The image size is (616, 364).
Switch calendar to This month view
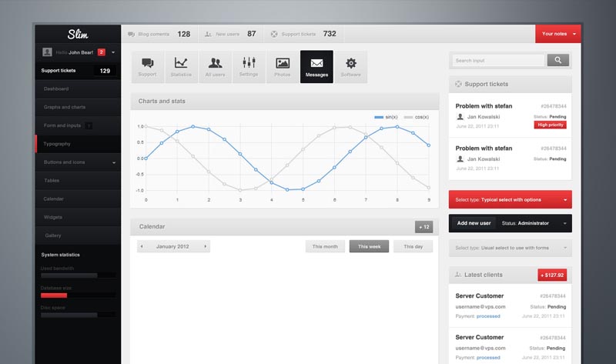pyautogui.click(x=324, y=246)
